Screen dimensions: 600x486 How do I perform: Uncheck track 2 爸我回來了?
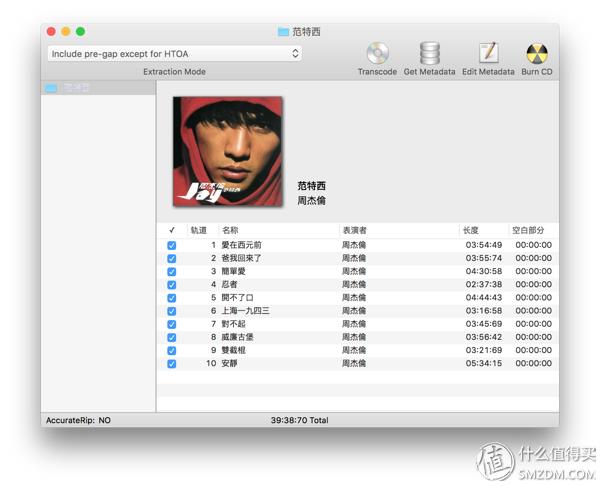pos(172,259)
